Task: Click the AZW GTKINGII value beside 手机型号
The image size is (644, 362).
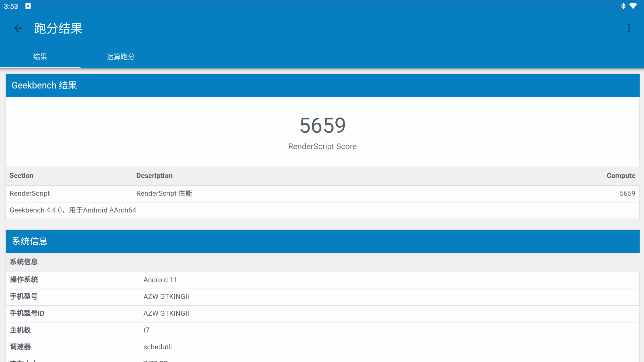Action: tap(166, 297)
